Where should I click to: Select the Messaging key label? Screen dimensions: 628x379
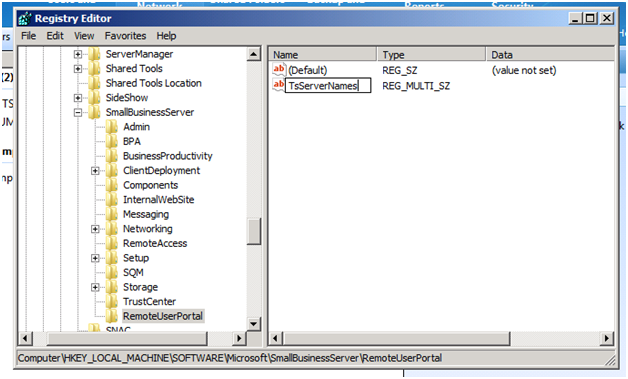pyautogui.click(x=146, y=214)
